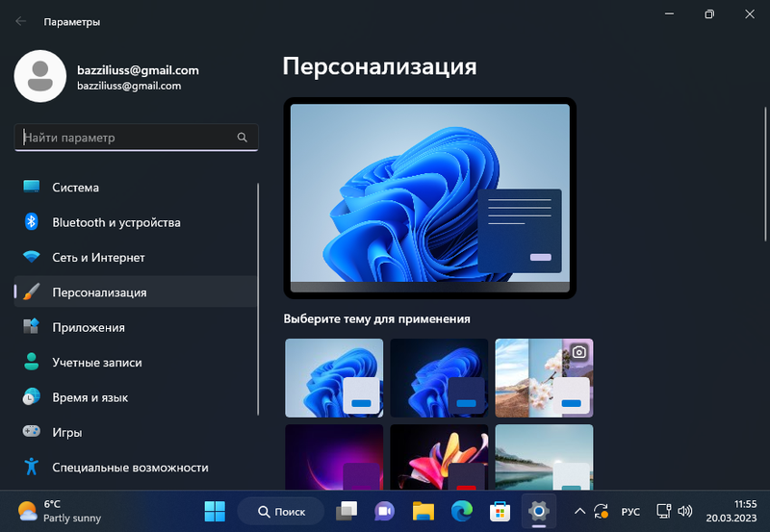Screen dimensions: 770x532
Task: Click the Wi-Fi icon for Сеть и Интернет
Action: 32,257
